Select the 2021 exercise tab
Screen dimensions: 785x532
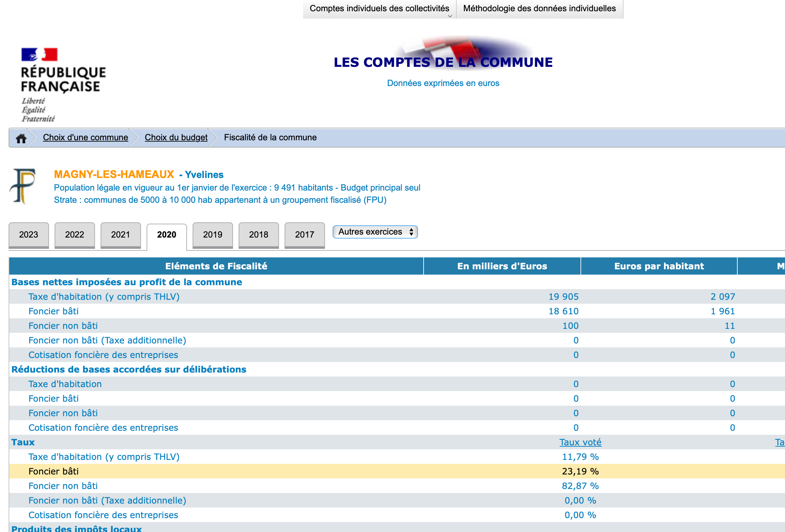click(120, 235)
